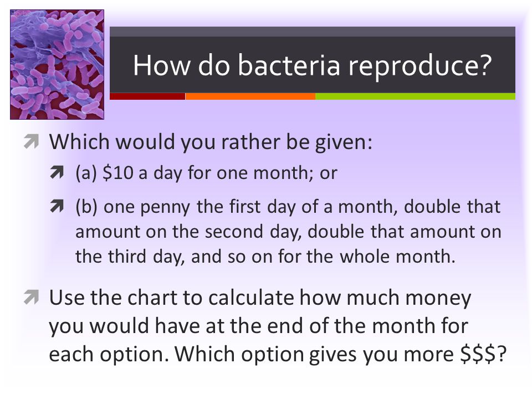Click the arrow bullet beside 'Which would you rather'
Viewport: 532px width, 399px height.
click(x=31, y=141)
